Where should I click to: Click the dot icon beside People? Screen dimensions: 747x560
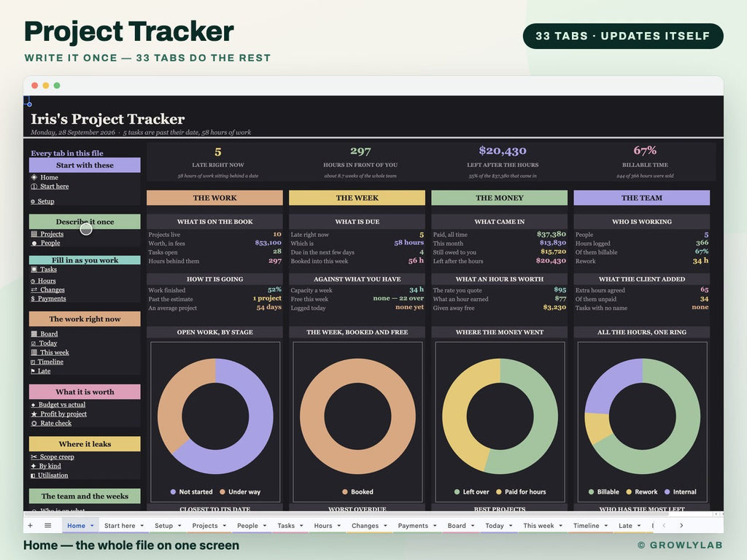pos(34,243)
